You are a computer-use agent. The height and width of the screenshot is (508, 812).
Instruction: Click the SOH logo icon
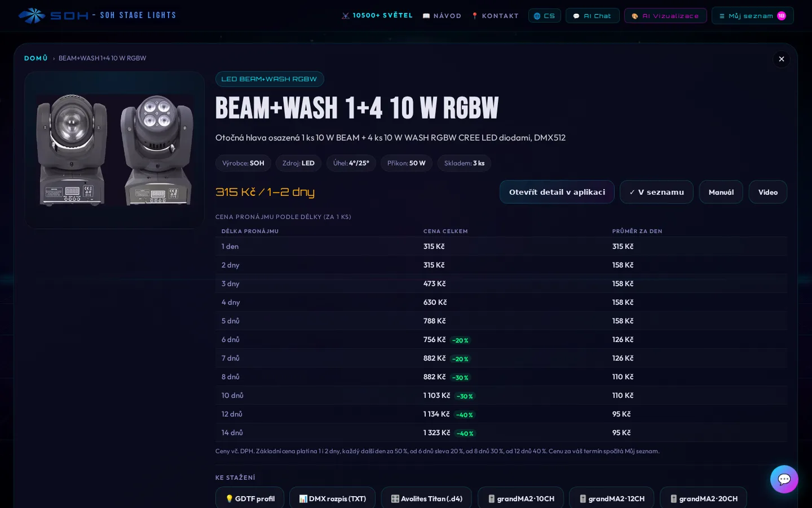pyautogui.click(x=32, y=15)
